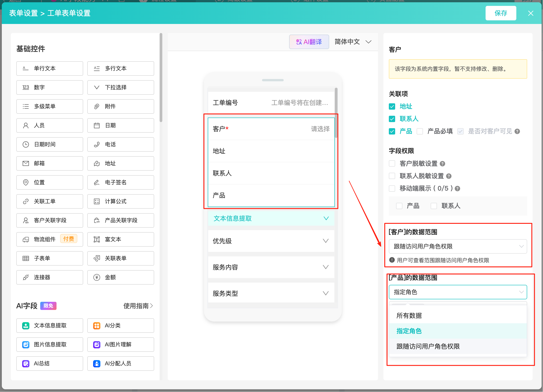This screenshot has height=392, width=543.
Task: Click the AI分类 control icon
Action: tap(97, 326)
